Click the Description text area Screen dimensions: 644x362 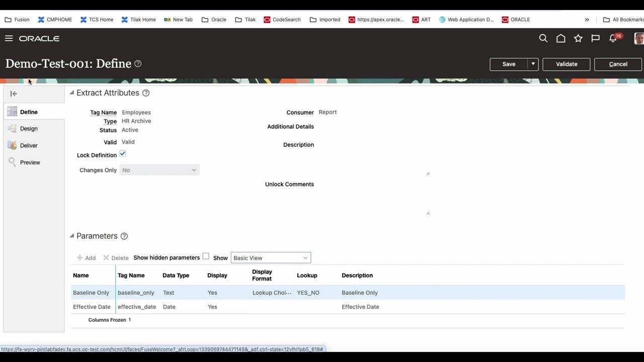374,158
